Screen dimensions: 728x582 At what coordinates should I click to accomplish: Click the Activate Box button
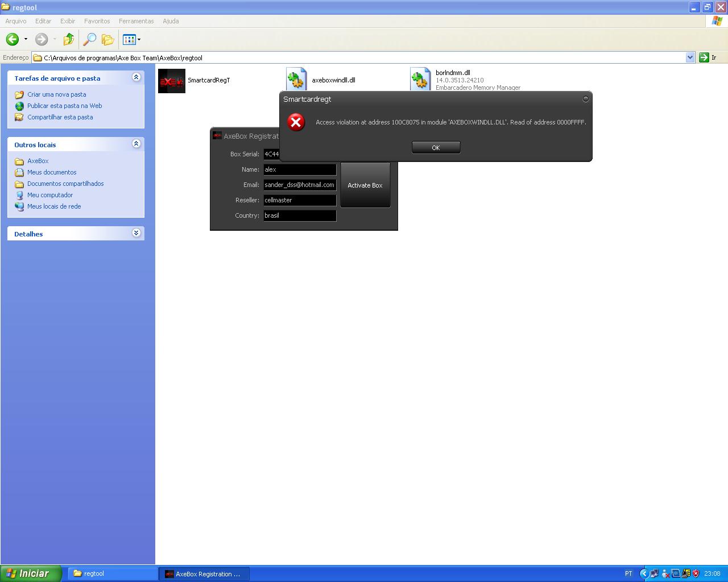365,185
